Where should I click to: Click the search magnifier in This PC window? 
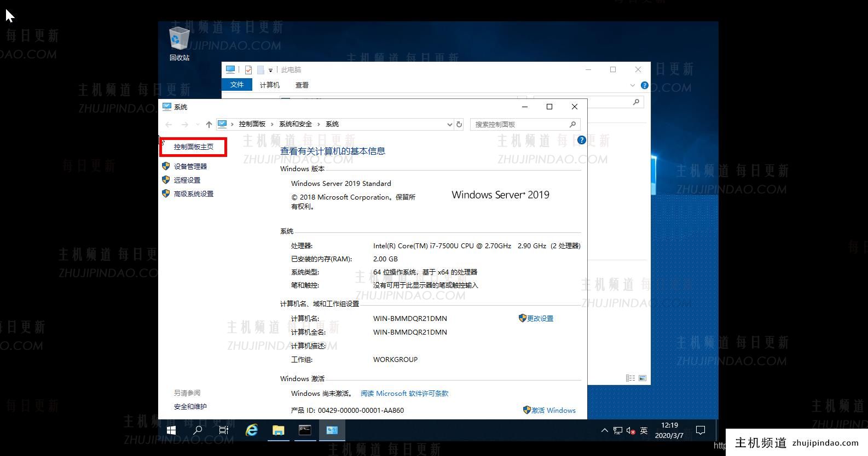tap(636, 102)
